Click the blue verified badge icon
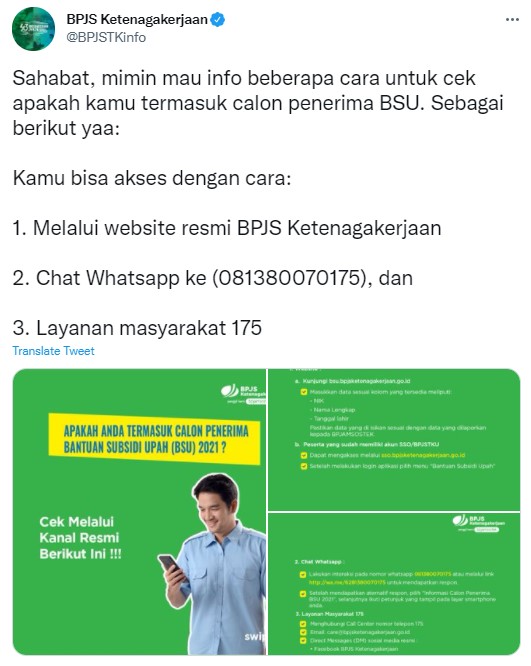The width and height of the screenshot is (531, 666). 218,20
